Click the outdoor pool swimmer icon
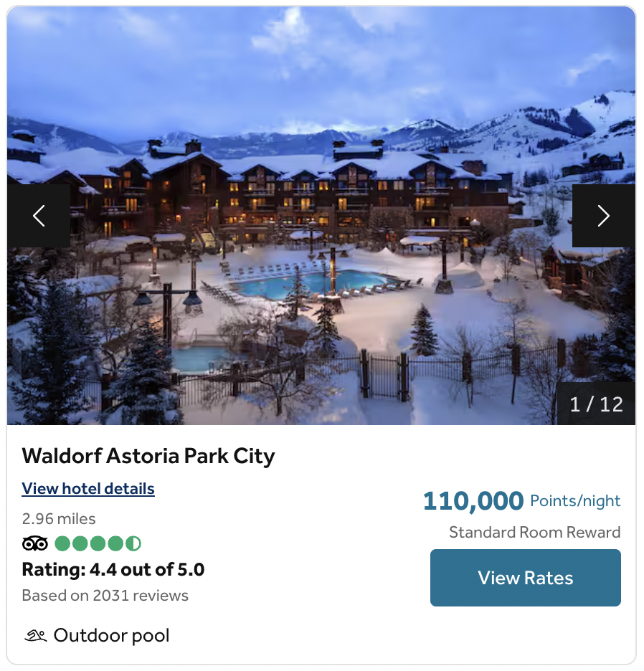The width and height of the screenshot is (644, 671). [35, 635]
